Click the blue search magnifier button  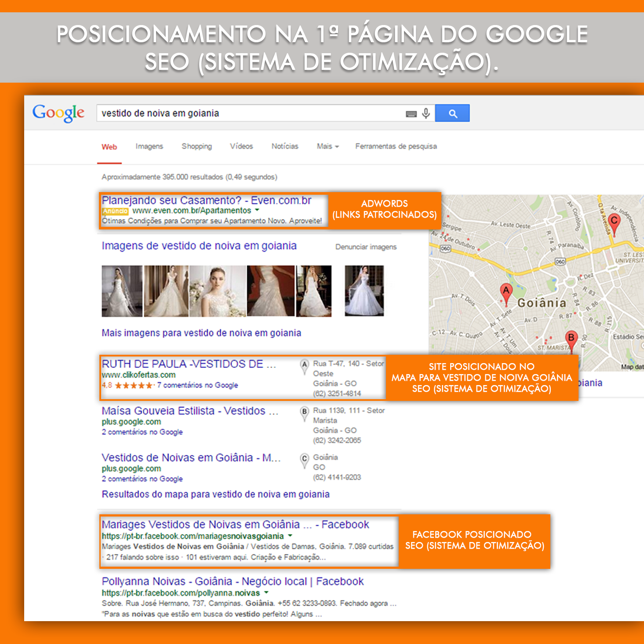point(452,113)
